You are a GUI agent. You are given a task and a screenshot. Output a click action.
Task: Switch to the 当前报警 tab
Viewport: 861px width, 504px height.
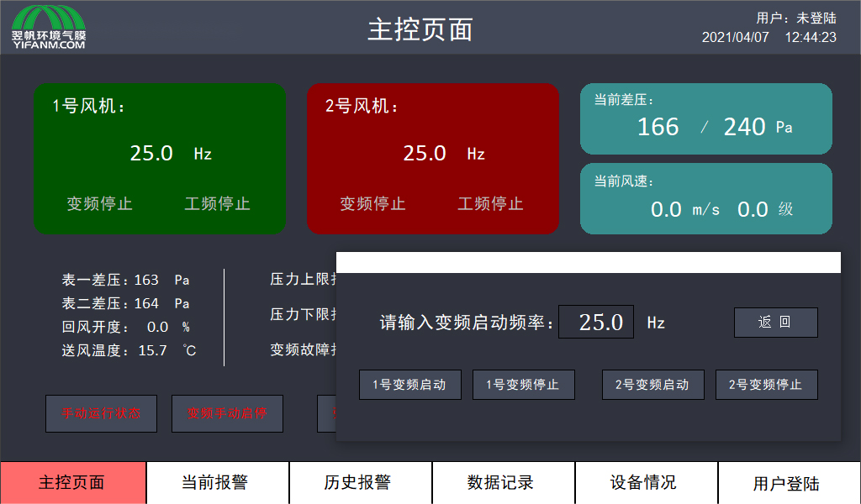(217, 482)
